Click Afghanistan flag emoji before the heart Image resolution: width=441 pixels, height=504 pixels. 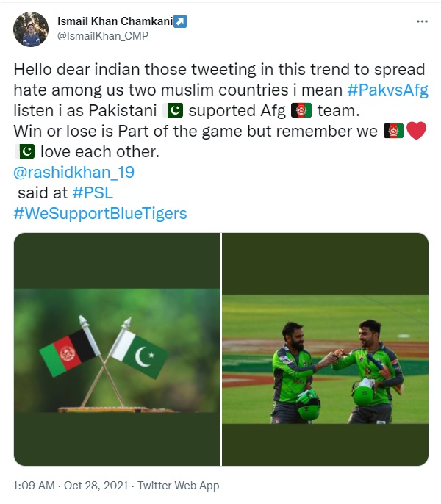pos(393,131)
